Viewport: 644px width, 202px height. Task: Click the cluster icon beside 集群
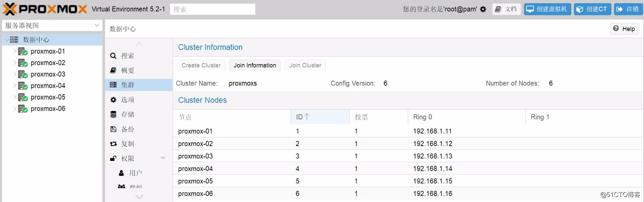click(113, 85)
